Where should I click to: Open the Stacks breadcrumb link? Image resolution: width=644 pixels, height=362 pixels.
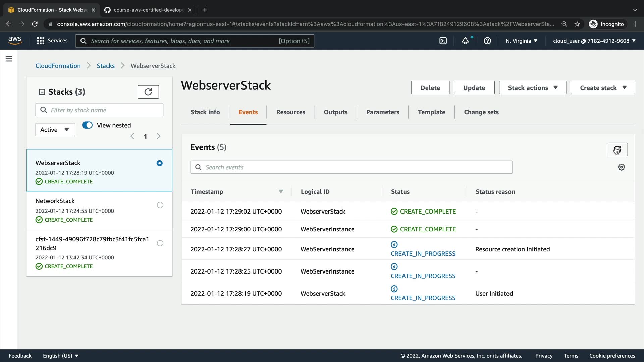106,66
